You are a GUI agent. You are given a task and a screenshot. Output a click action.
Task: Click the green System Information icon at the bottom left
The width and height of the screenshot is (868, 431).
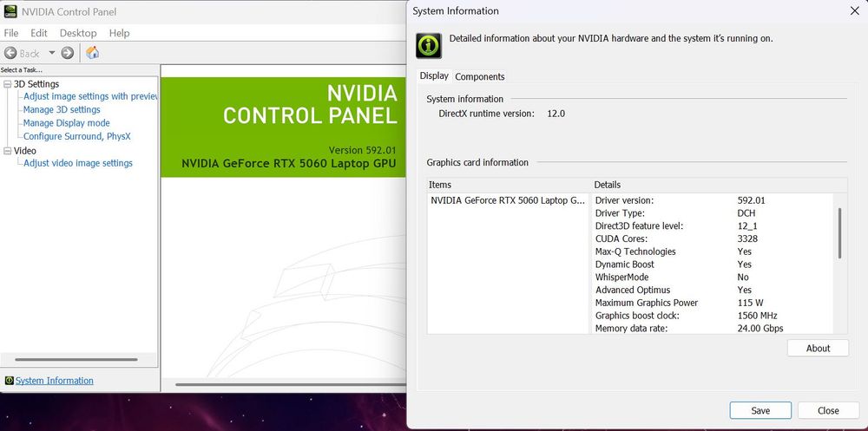click(x=9, y=381)
